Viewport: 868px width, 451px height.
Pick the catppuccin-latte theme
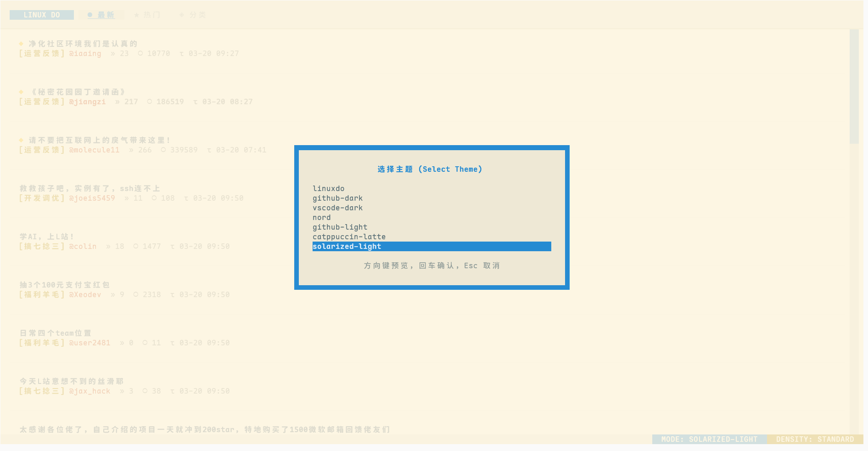431,237
